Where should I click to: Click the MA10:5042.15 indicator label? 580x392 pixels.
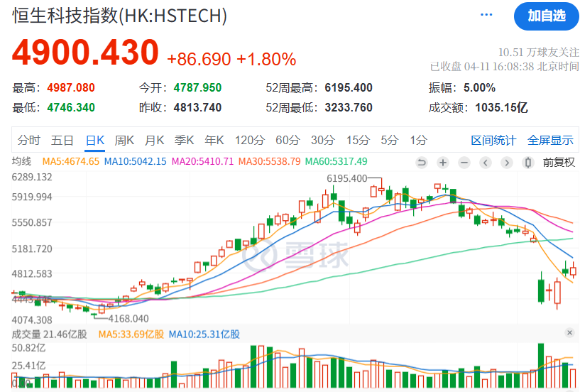click(136, 161)
